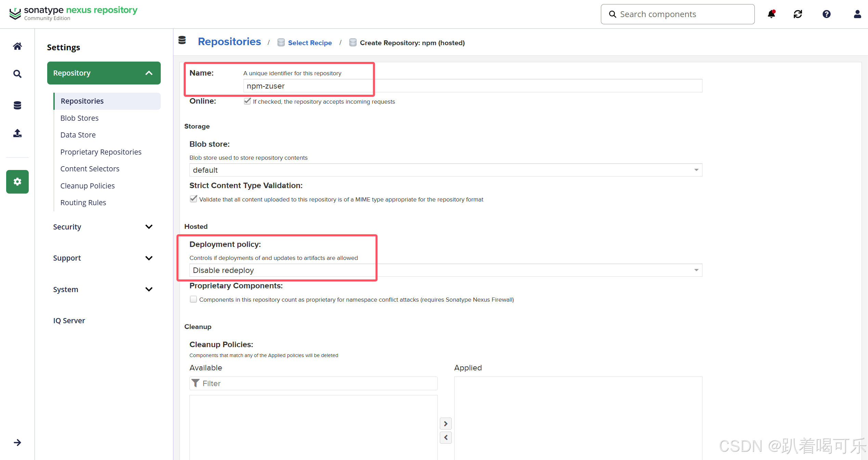Click 'Create Repository: npm (hosted)' breadcrumb text
The image size is (868, 460).
click(412, 43)
